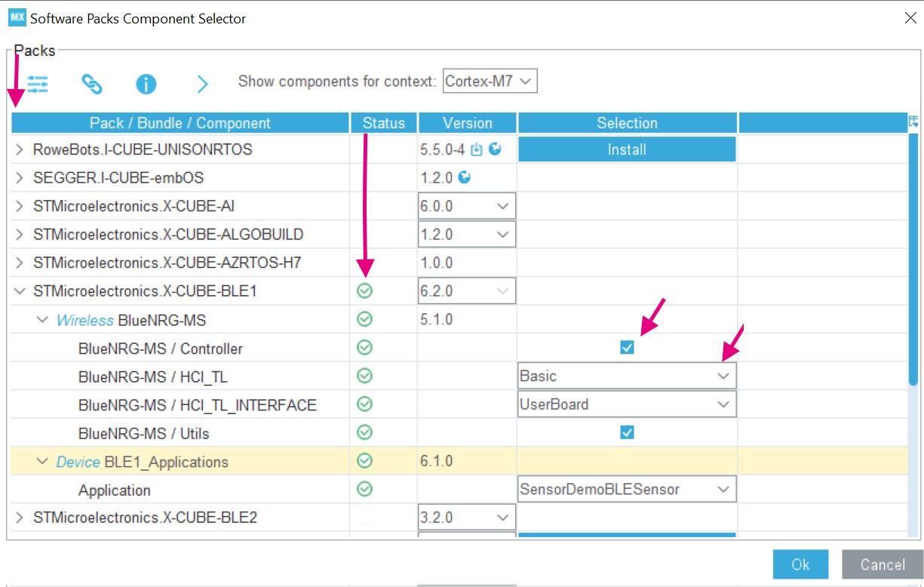Click the vertical scrollbar of packs table
This screenshot has width=924, height=587.
coord(913,260)
